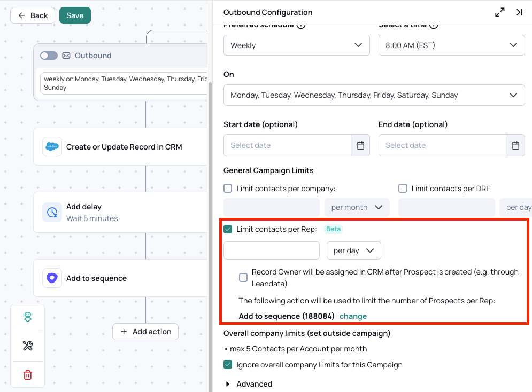Image resolution: width=532 pixels, height=392 pixels.
Task: Click the Add action button
Action: click(x=145, y=332)
